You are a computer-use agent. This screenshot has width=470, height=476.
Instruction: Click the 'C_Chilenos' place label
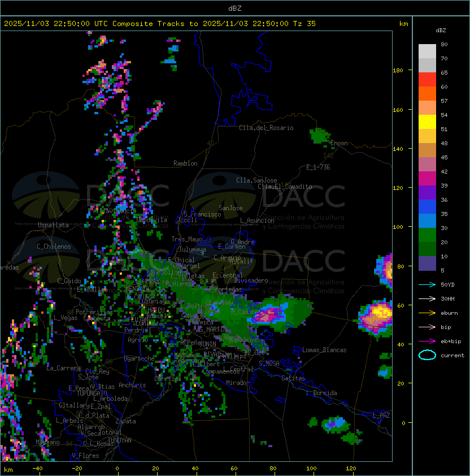coord(54,246)
